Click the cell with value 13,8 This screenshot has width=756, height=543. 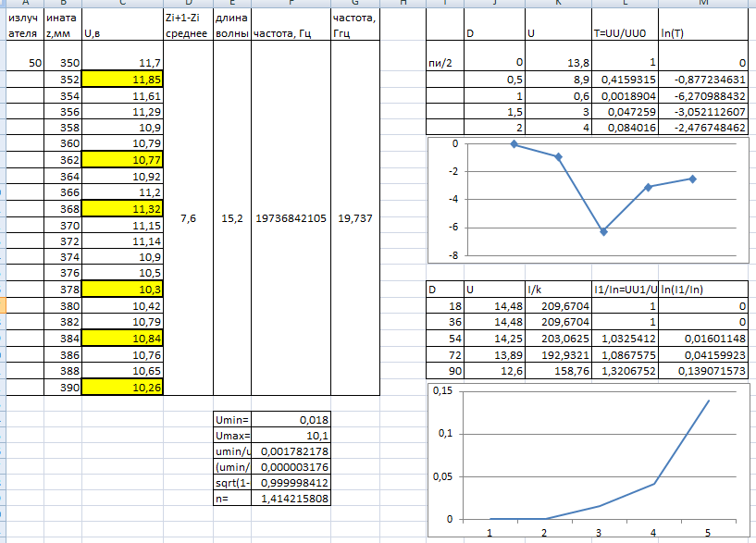click(558, 56)
